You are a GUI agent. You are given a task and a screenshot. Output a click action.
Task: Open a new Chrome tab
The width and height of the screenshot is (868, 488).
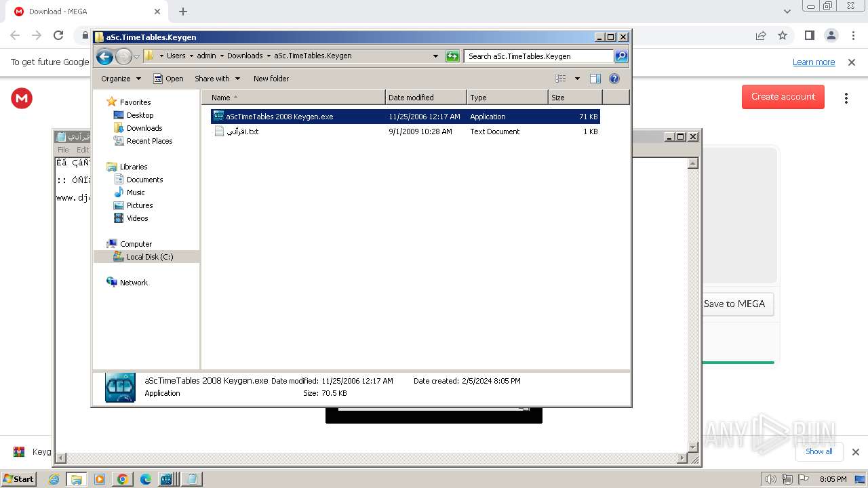pyautogui.click(x=183, y=12)
